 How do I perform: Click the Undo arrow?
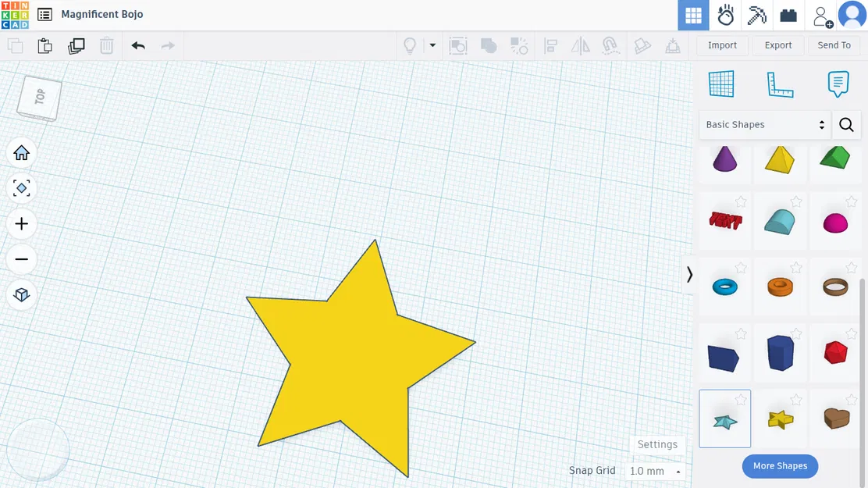click(138, 45)
